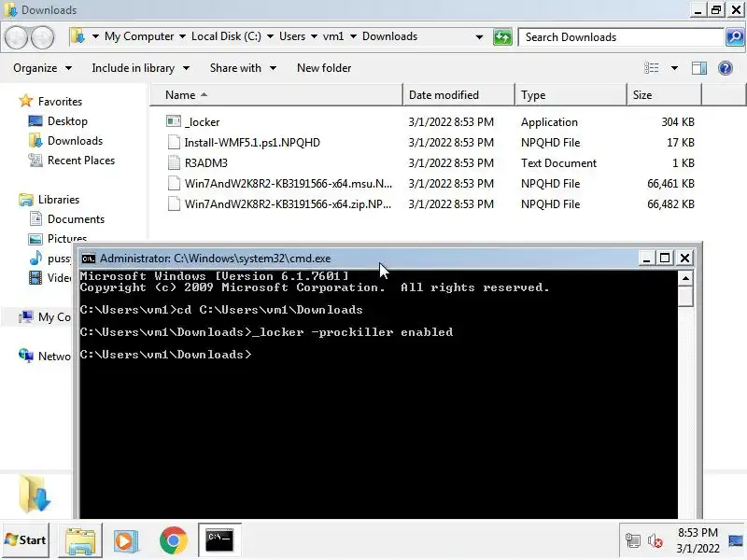Click the Forward navigation arrow in Explorer
This screenshot has height=560, width=747.
coord(42,37)
